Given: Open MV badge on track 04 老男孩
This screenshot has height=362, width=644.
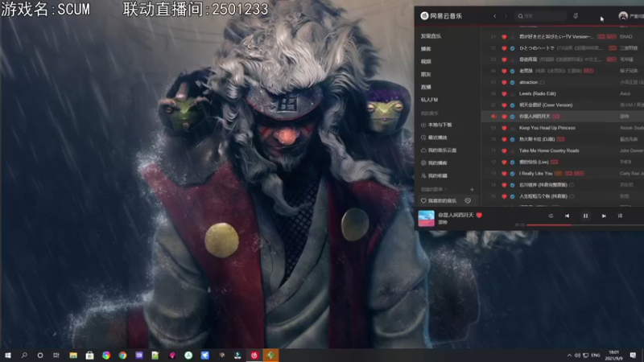Looking at the screenshot, I should click(588, 71).
